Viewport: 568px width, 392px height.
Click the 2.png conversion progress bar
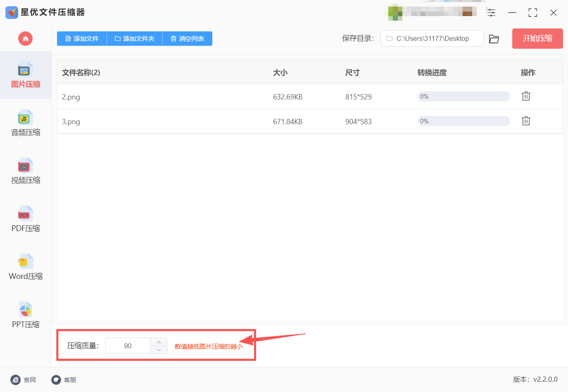[464, 97]
